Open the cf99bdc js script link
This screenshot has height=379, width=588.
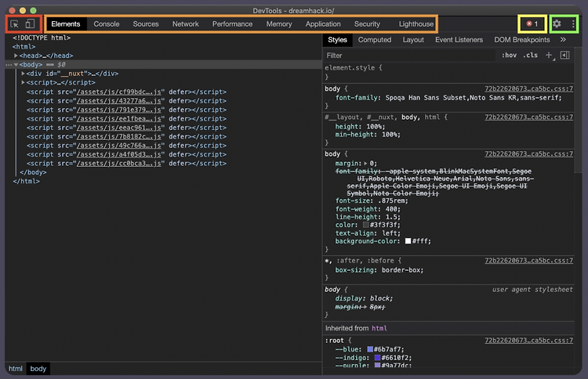point(119,92)
